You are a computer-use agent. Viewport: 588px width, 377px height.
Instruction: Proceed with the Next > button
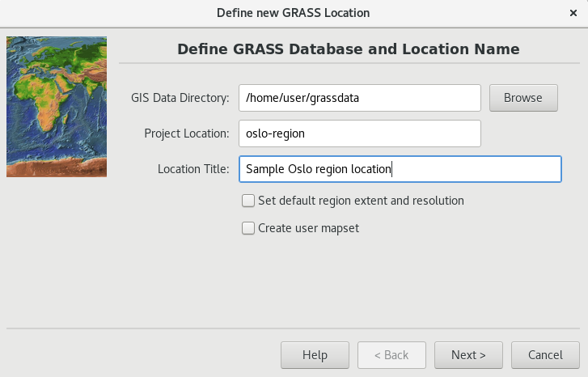click(x=468, y=355)
